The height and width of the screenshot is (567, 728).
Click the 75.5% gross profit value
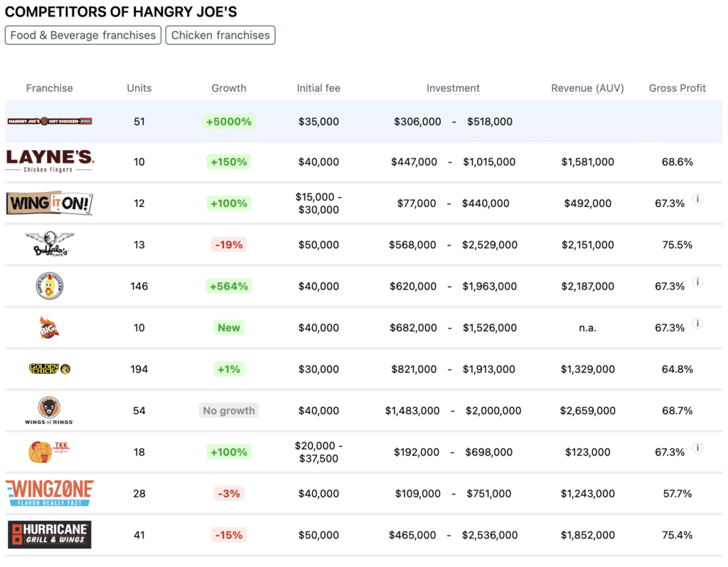tap(678, 245)
